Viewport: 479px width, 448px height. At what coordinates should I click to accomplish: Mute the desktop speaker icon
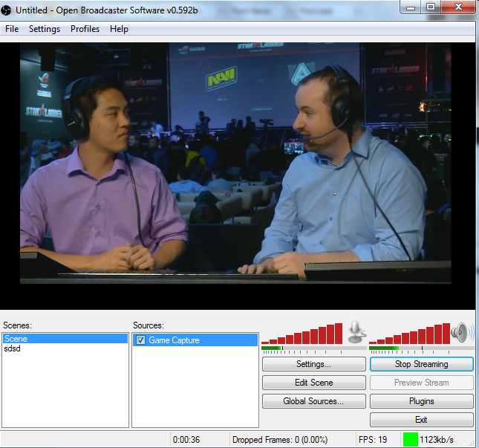coord(462,331)
